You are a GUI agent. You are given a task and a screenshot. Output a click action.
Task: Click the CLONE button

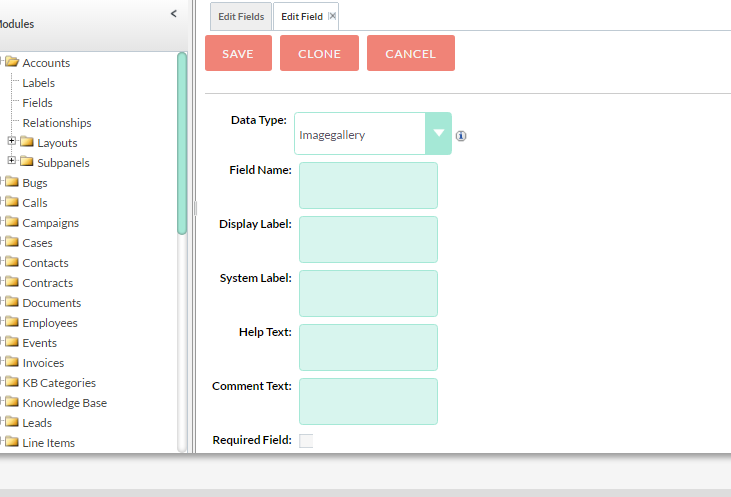[x=319, y=53]
